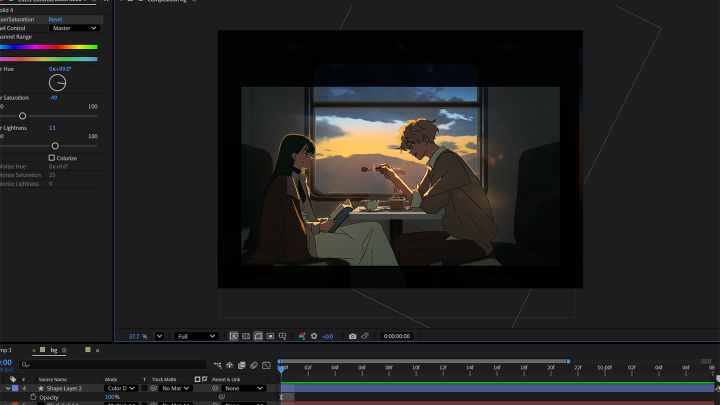
Task: Click the Opacity stopwatch icon
Action: coord(32,397)
